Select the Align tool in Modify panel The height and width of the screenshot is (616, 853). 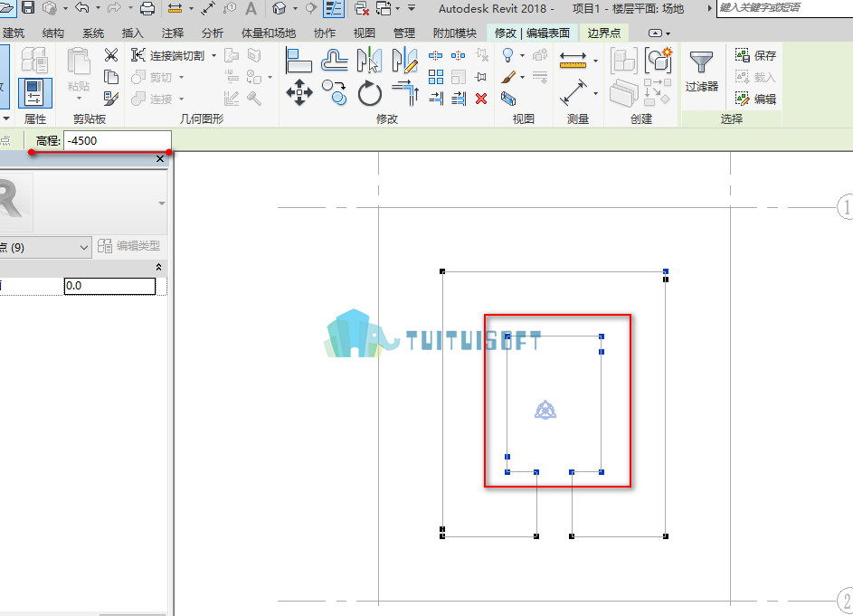[299, 61]
